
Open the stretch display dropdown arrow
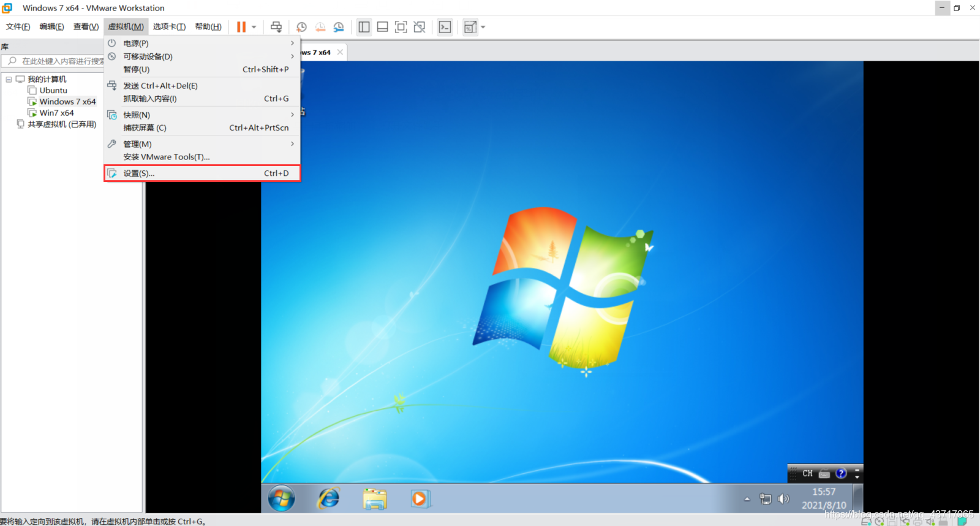click(483, 27)
